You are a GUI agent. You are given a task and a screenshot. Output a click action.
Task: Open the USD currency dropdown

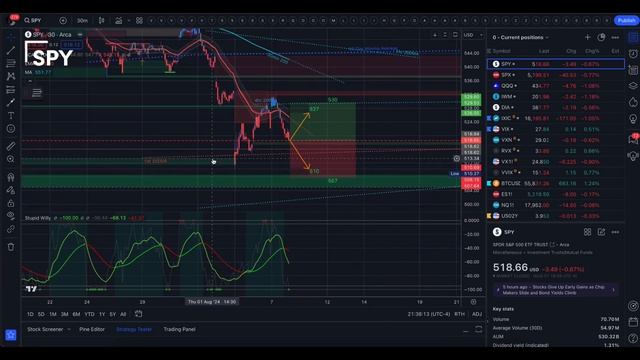click(x=473, y=35)
